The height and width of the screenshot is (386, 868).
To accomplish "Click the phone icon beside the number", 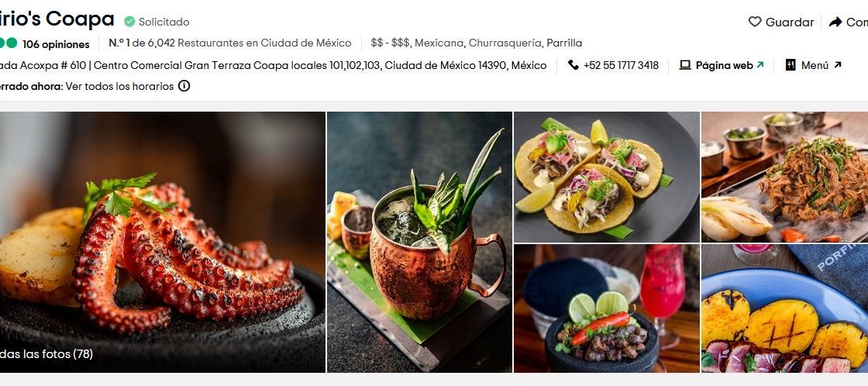I will 573,65.
